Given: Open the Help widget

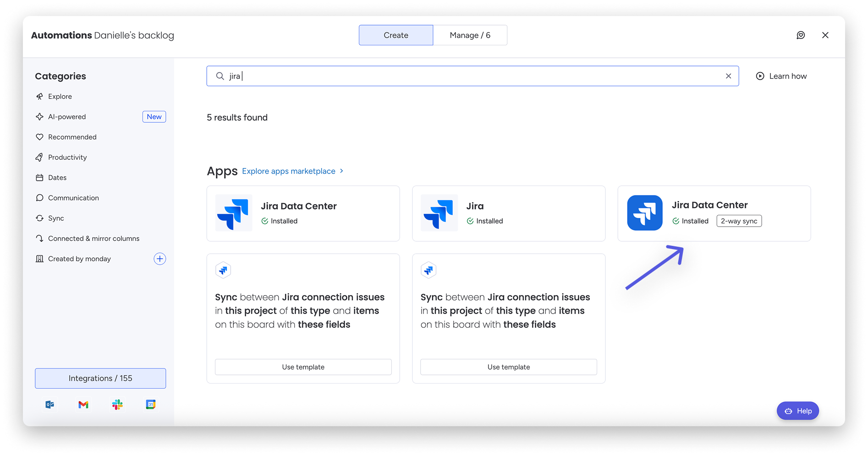Looking at the screenshot, I should pos(797,411).
